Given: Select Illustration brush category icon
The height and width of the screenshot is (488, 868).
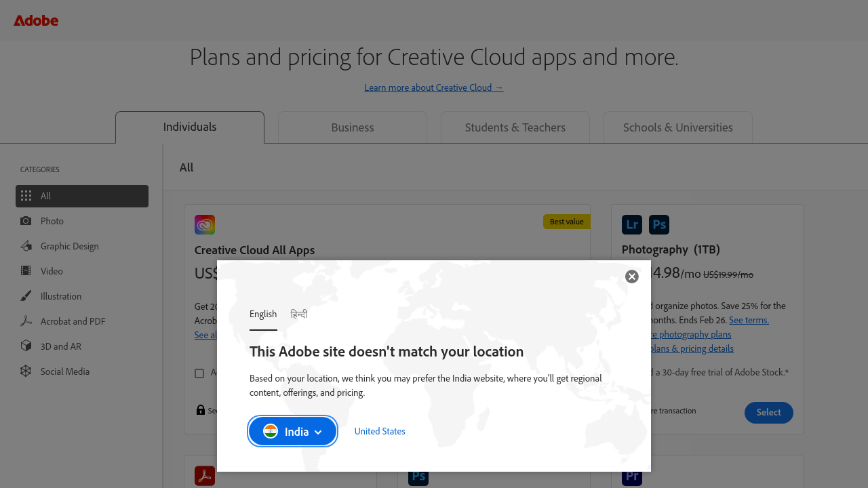Looking at the screenshot, I should [x=26, y=296].
